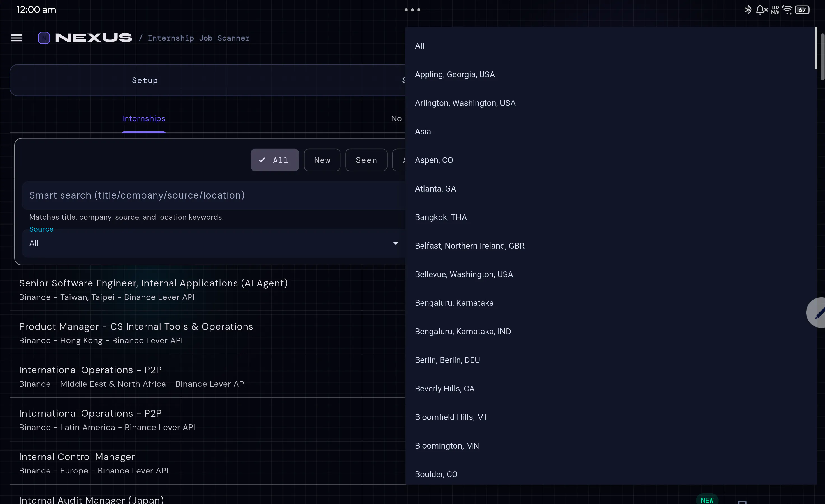Open the hamburger navigation menu
The height and width of the screenshot is (504, 825).
[x=17, y=38]
